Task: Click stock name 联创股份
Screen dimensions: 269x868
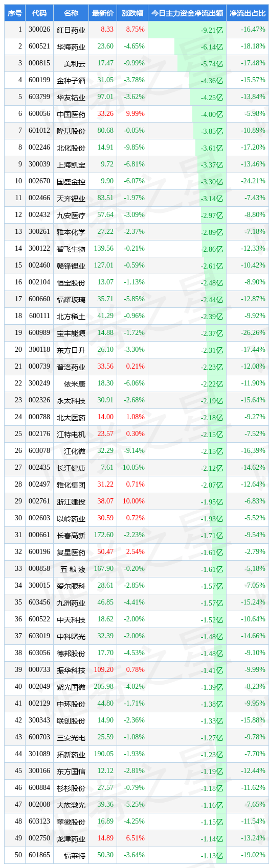Action: pos(71,721)
